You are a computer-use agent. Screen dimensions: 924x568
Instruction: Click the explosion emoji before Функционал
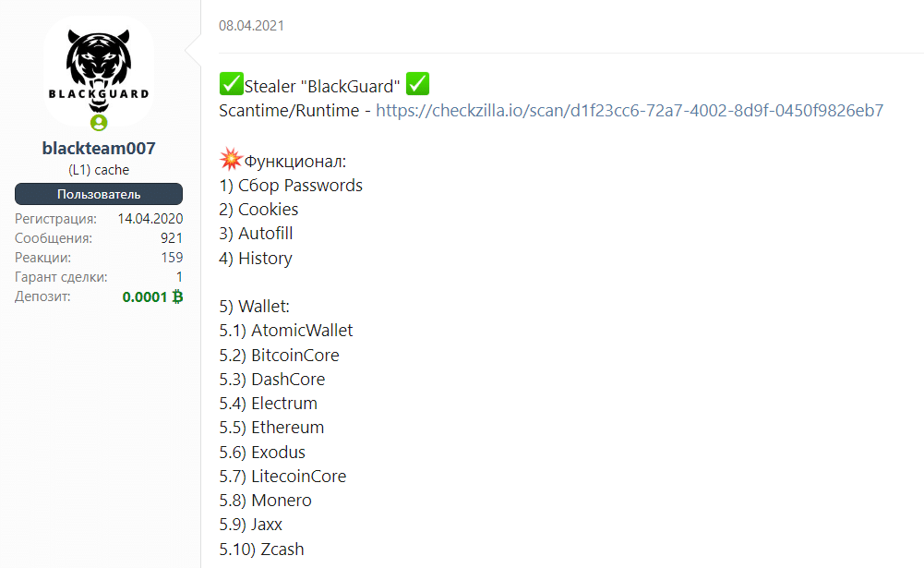[231, 159]
